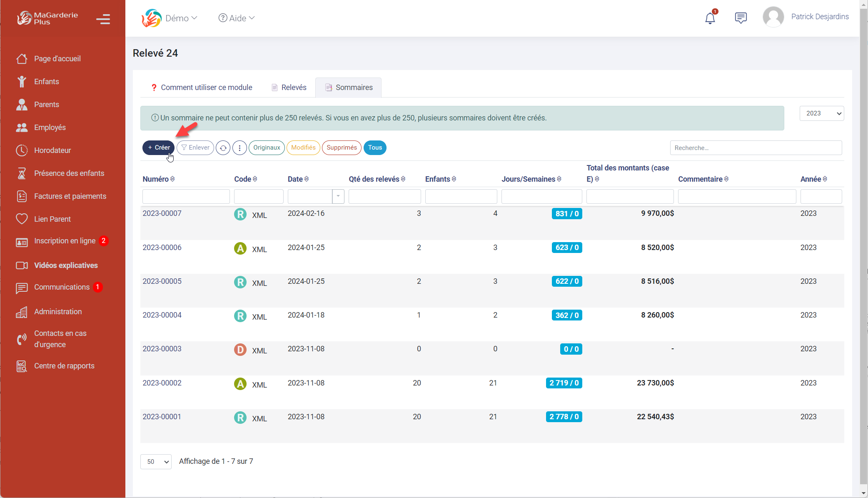
Task: Toggle the Supprimés filter
Action: (342, 148)
